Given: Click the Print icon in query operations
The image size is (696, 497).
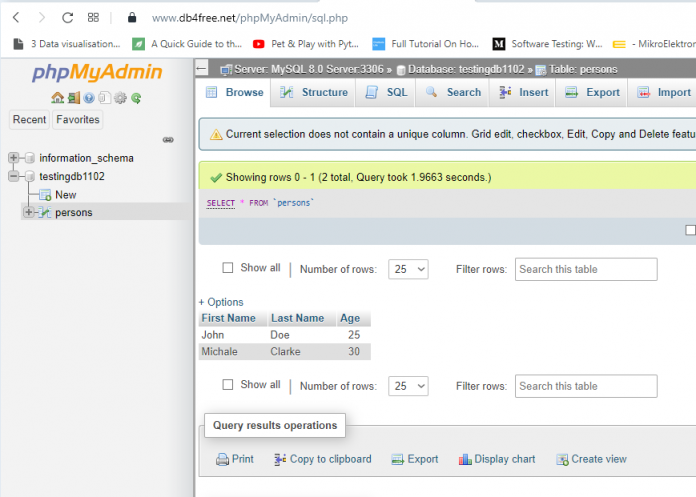Looking at the screenshot, I should (222, 459).
